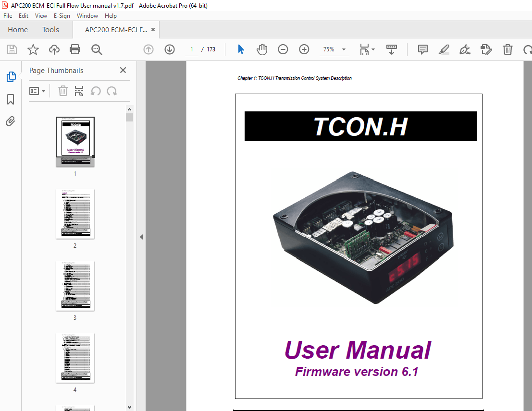The width and height of the screenshot is (532, 411).
Task: Switch to the Tools tab
Action: point(50,29)
